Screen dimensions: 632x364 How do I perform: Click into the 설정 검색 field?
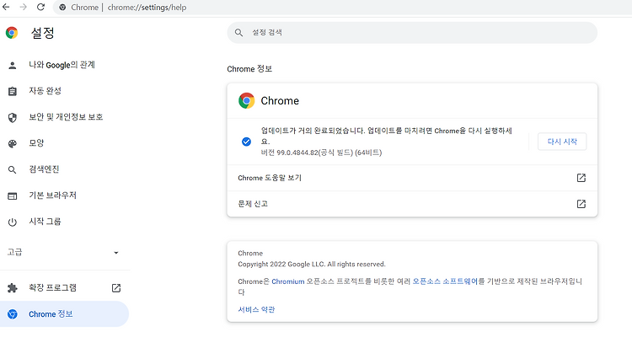click(412, 33)
